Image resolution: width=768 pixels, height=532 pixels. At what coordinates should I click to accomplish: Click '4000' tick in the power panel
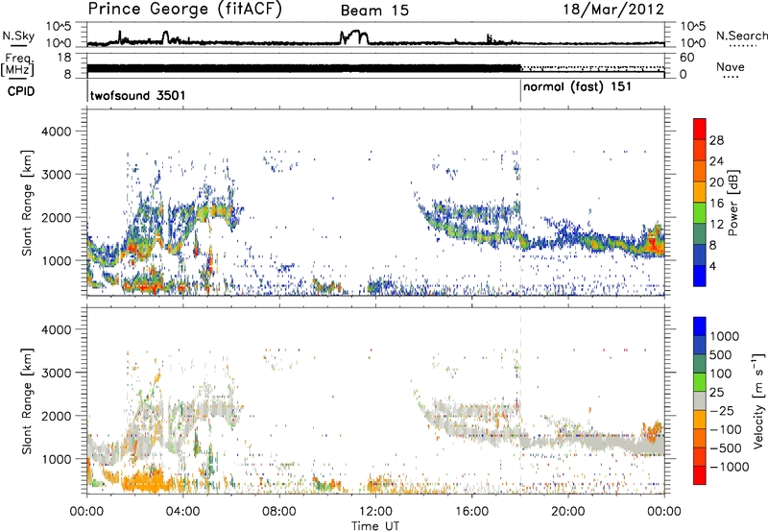click(x=57, y=132)
